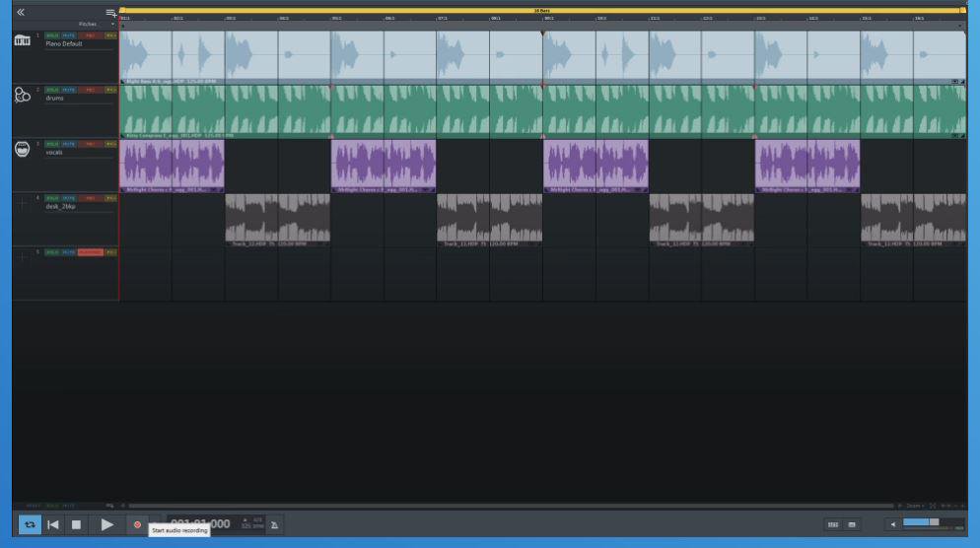Click the playback marker at bar 9 on ruler
This screenshot has width=980, height=548.
[x=542, y=33]
